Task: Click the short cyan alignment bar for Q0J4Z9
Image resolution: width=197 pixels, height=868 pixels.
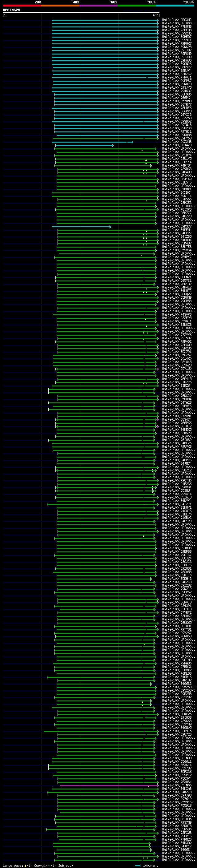Action: coord(85,146)
